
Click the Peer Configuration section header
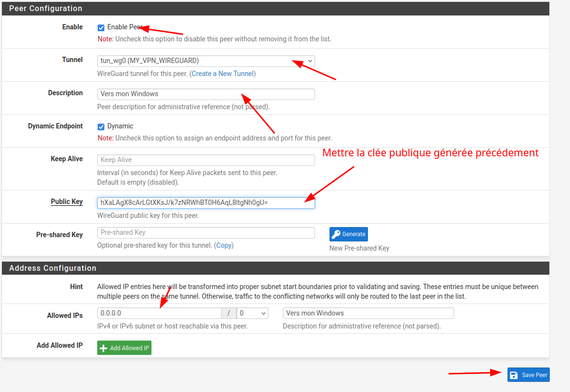point(46,9)
